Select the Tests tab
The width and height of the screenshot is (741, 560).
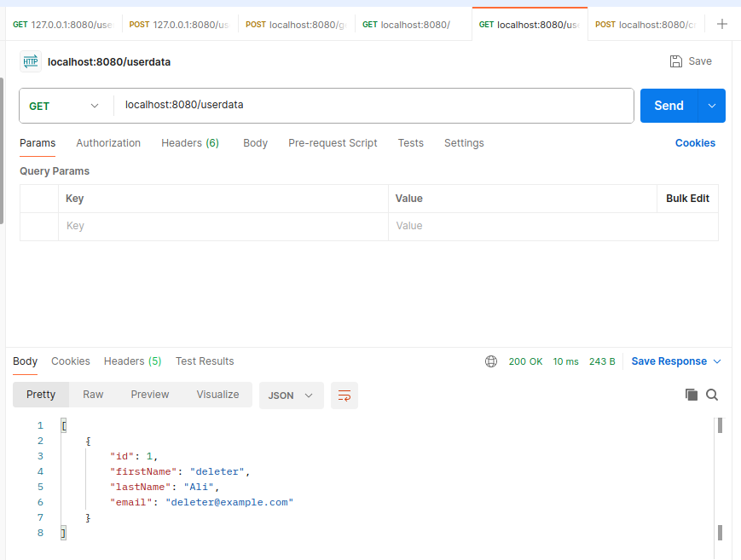point(410,143)
